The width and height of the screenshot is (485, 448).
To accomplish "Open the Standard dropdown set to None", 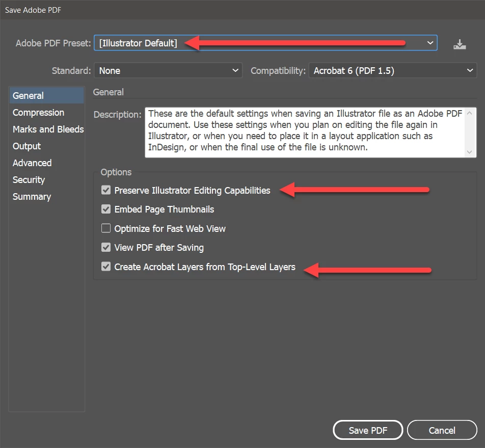I will [x=168, y=70].
